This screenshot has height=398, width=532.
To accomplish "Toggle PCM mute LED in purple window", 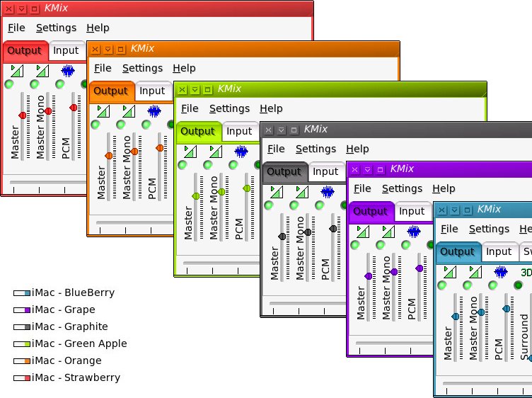I will (x=406, y=244).
